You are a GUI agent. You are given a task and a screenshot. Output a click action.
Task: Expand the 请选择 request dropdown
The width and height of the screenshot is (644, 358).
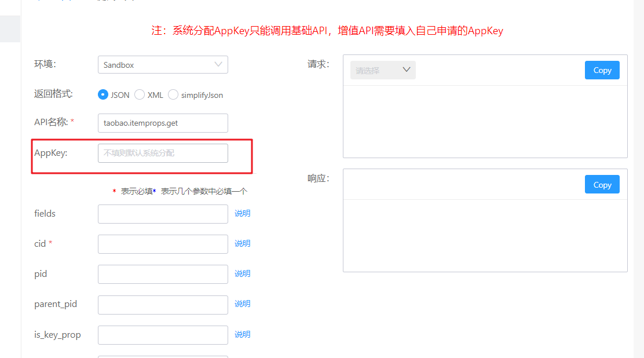click(x=382, y=70)
